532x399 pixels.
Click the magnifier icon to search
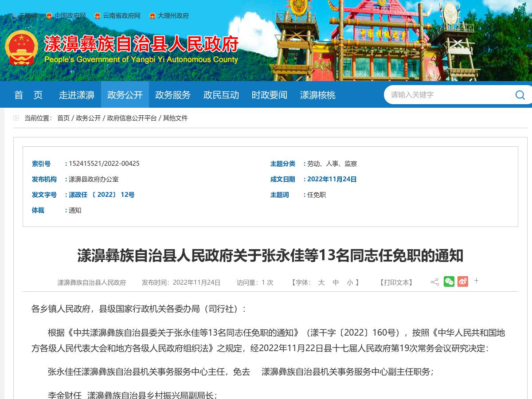[x=520, y=95]
